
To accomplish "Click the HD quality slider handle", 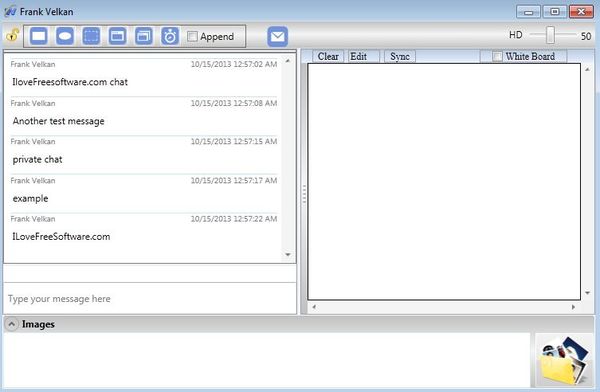I will click(x=550, y=35).
